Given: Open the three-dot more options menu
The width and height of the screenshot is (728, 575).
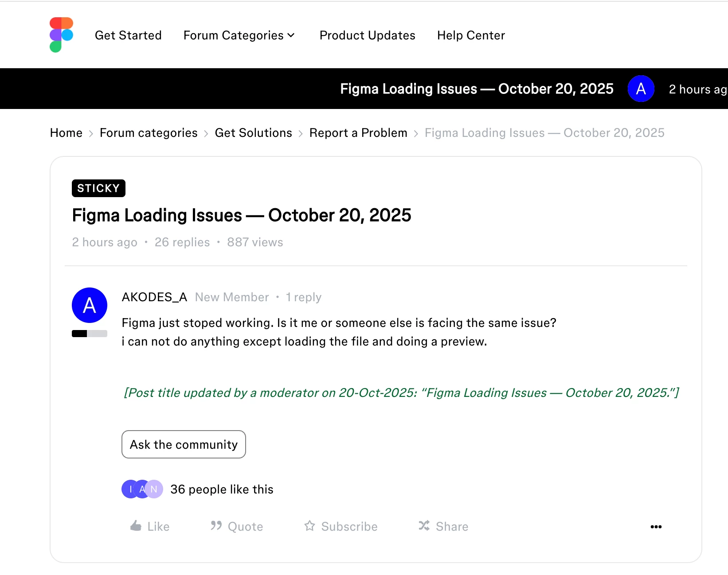Looking at the screenshot, I should [x=656, y=527].
